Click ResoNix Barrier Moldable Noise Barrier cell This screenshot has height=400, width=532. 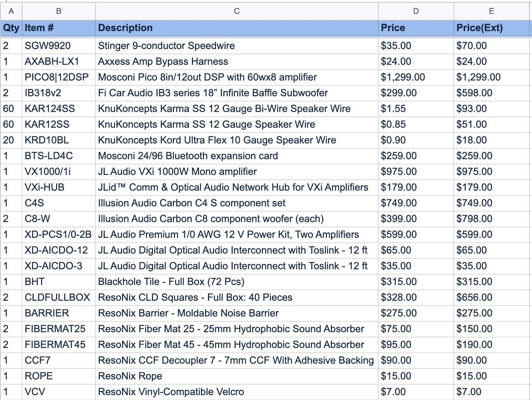click(x=237, y=313)
